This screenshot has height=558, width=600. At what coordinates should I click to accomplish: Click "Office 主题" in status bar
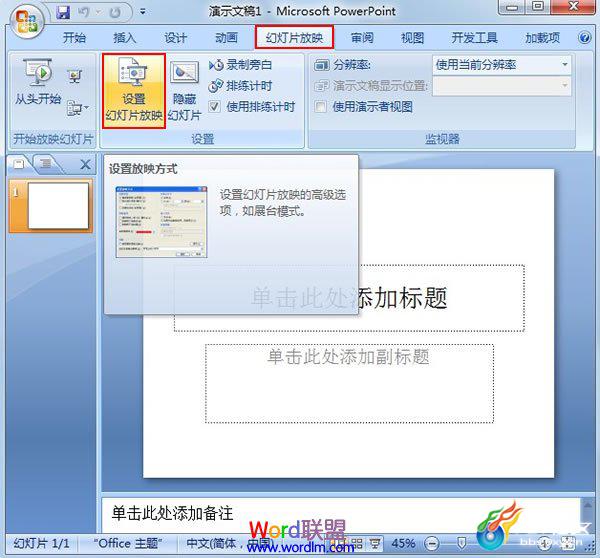(128, 543)
